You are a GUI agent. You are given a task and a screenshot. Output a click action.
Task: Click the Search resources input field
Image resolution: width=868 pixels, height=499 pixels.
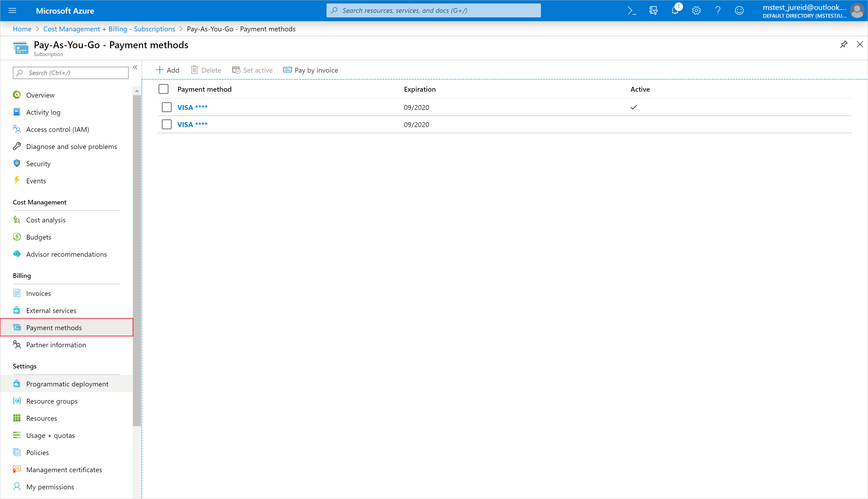point(434,10)
